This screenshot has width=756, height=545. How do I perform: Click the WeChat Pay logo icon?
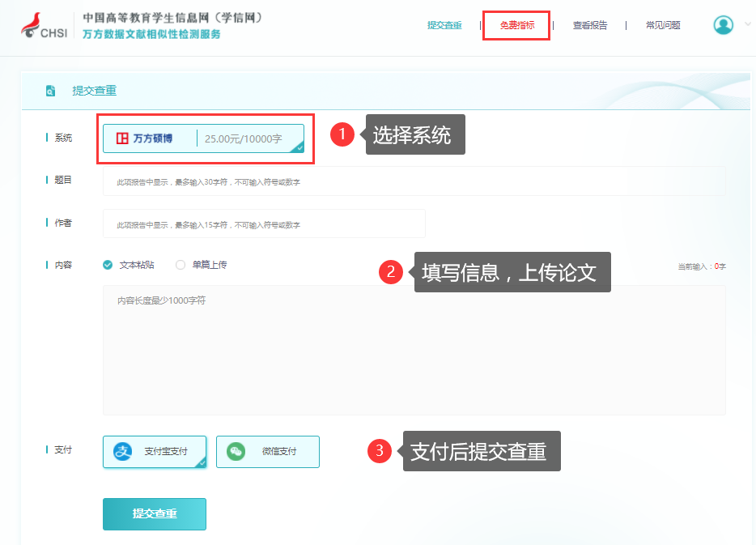point(236,451)
